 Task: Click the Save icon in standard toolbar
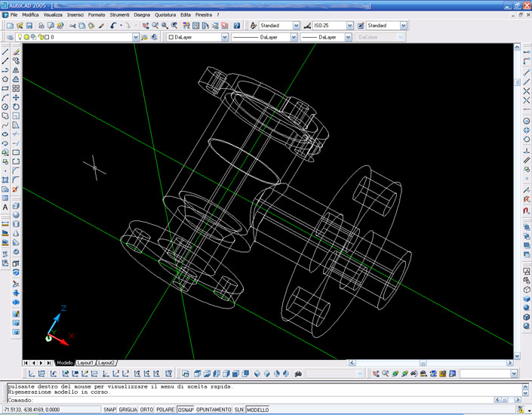[x=29, y=26]
